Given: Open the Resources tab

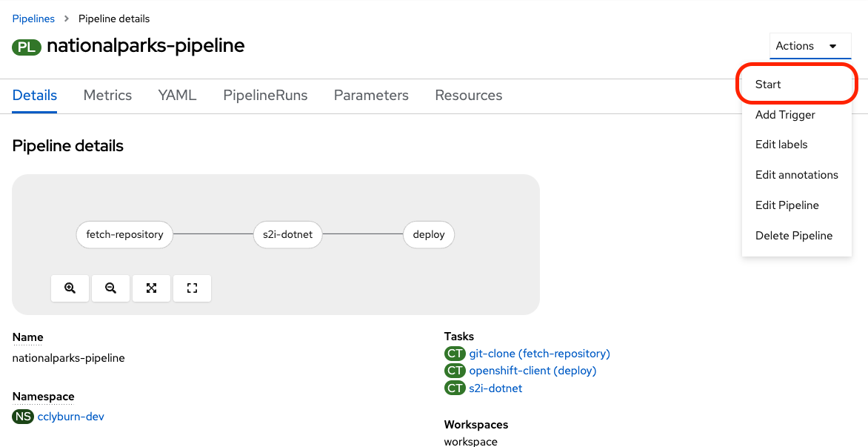Looking at the screenshot, I should (x=468, y=96).
